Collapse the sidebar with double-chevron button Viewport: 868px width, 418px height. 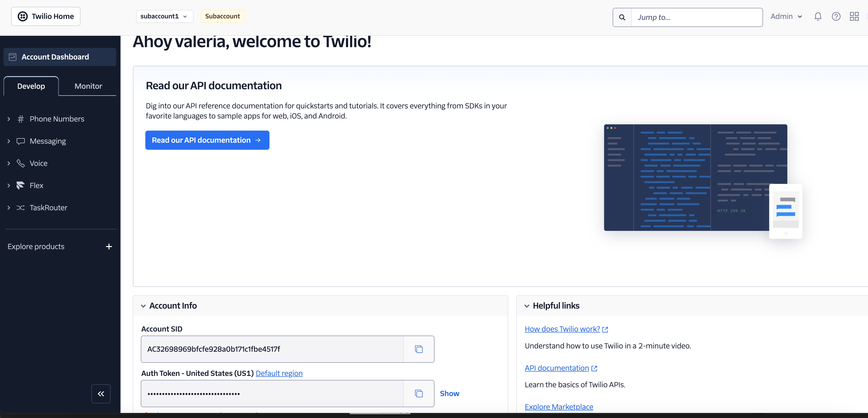coord(101,394)
